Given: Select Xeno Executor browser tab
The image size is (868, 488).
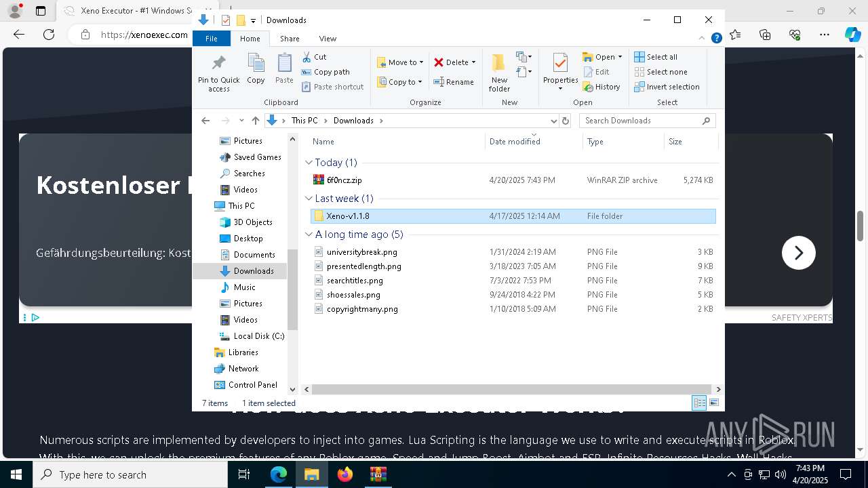Looking at the screenshot, I should (129, 11).
